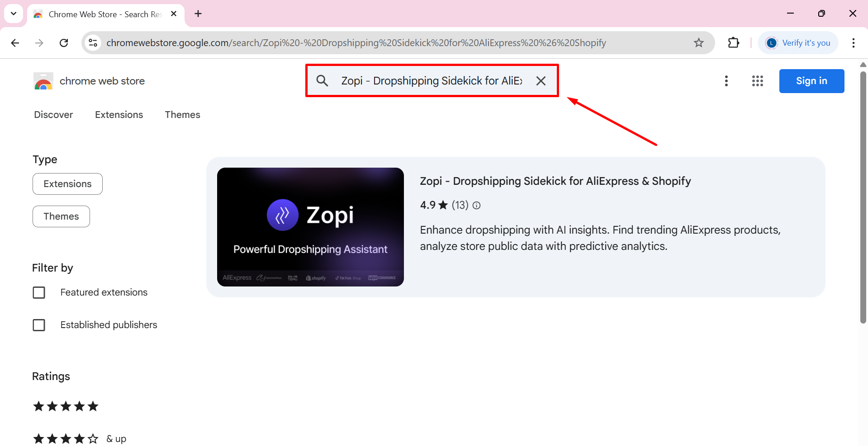Select the four stars & up filter

pos(79,439)
